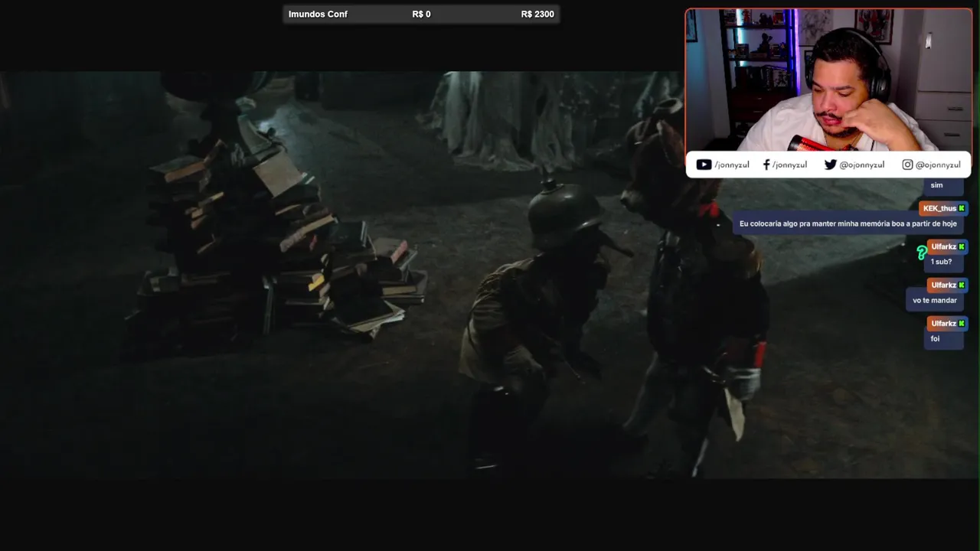Click the streamer webcam feed

(828, 80)
